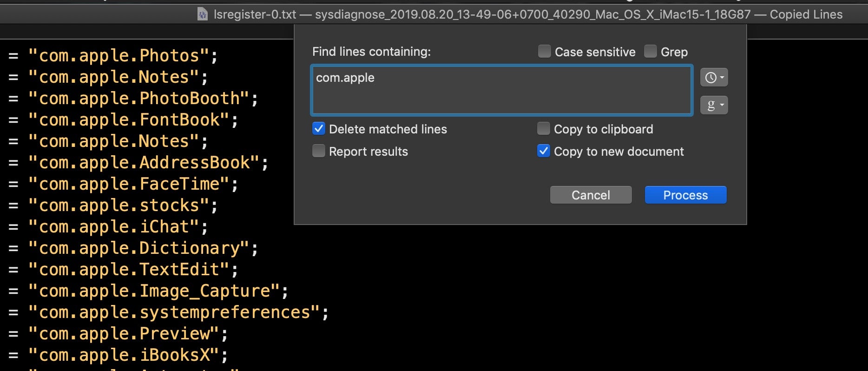Enable the Grep checkbox
Screen dimensions: 868x371
click(x=651, y=52)
